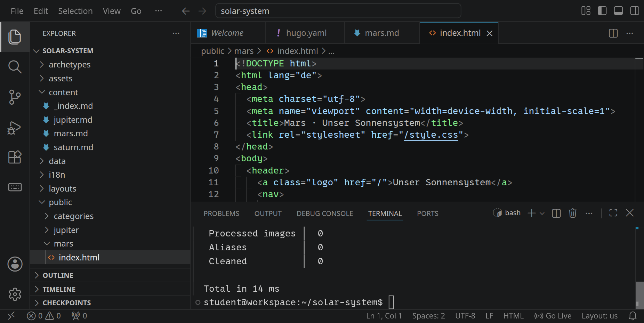This screenshot has height=323, width=644.
Task: Collapse the content folder
Action: pos(110,92)
